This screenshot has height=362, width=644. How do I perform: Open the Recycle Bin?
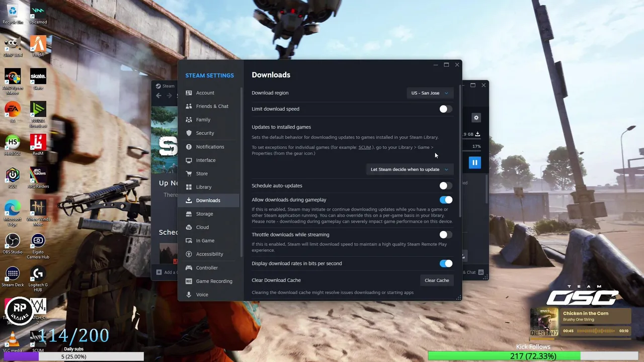click(13, 14)
